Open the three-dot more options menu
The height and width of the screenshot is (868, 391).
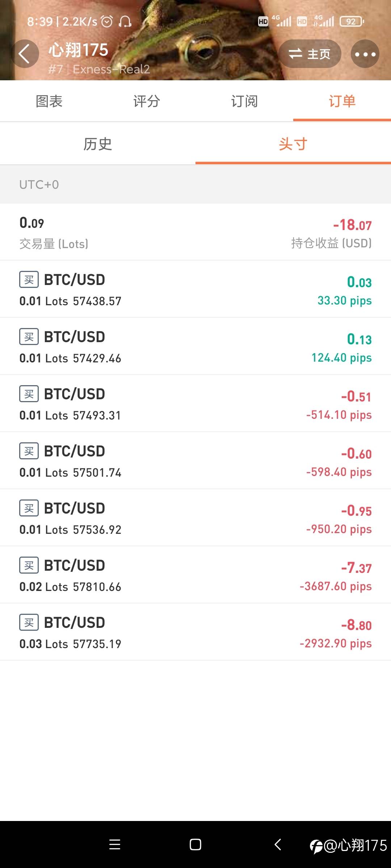click(365, 54)
